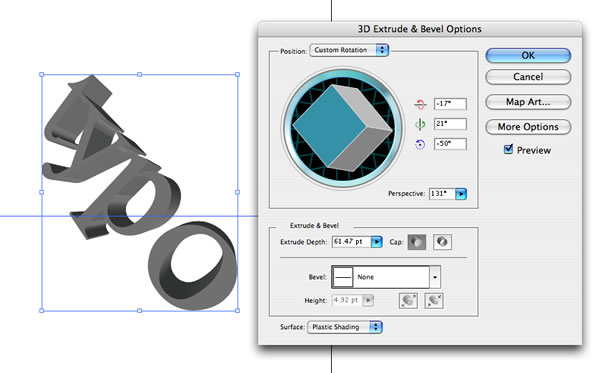Click the 3D rotation cube preview
The image size is (600, 373).
pyautogui.click(x=342, y=128)
